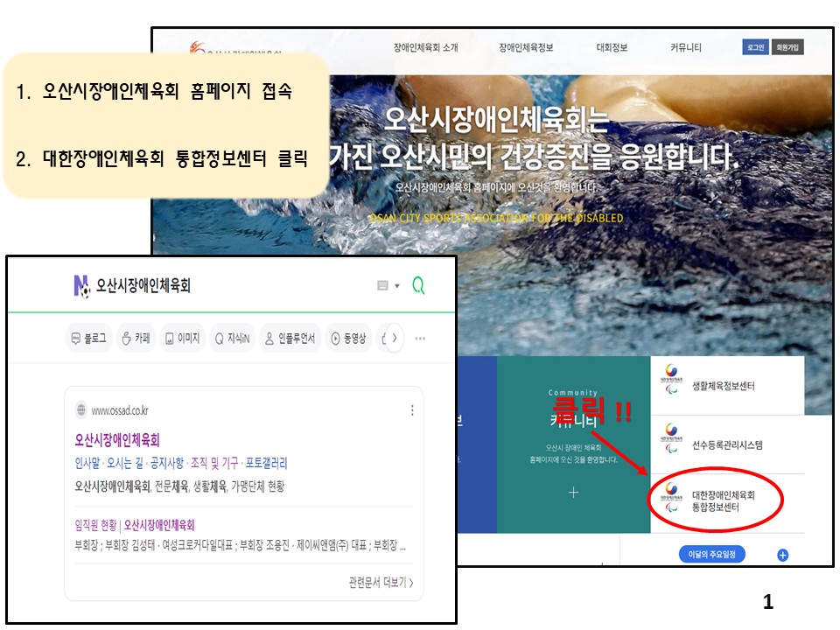Select the 카페 search filter tab

tap(136, 339)
